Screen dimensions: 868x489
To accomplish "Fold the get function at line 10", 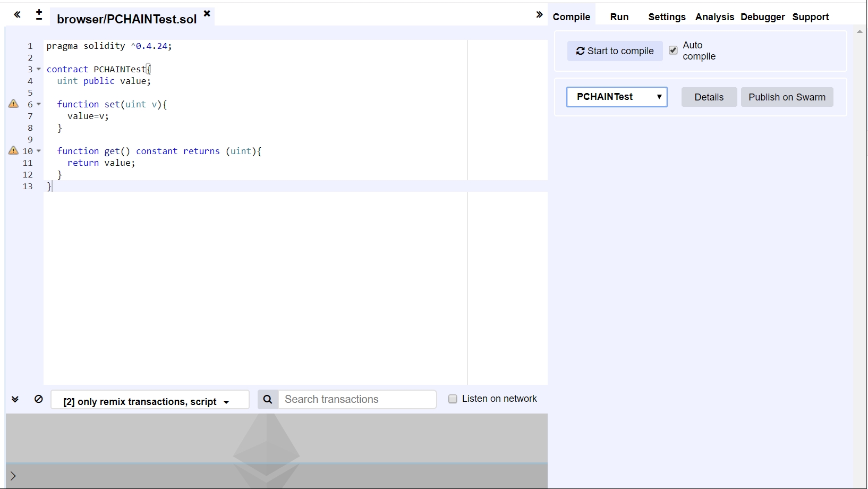I will [x=39, y=151].
